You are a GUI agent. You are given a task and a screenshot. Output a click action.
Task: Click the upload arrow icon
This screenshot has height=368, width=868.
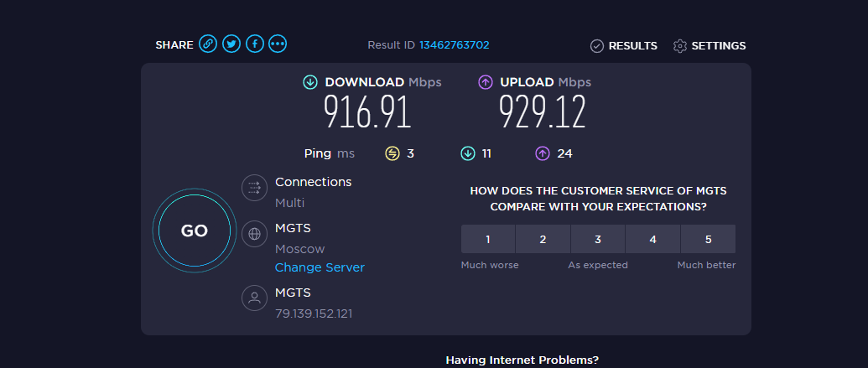pos(486,82)
